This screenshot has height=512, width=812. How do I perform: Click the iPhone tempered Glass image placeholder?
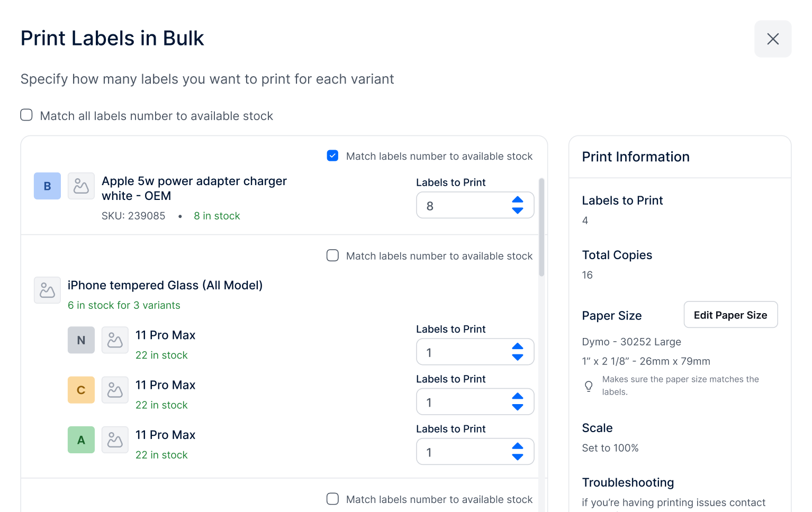pyautogui.click(x=47, y=290)
